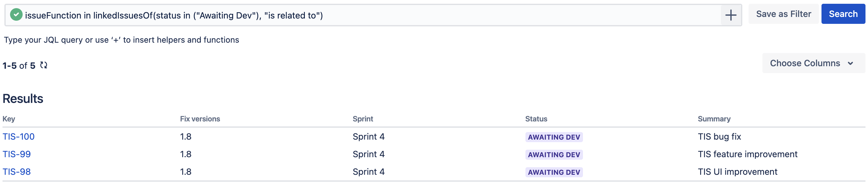Click the Fix versions column header

tap(200, 119)
